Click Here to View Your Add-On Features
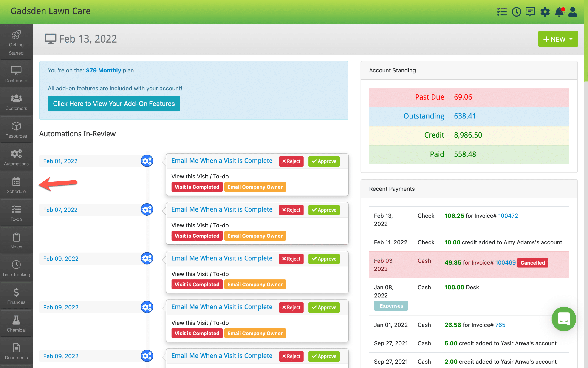Viewport: 588px width, 368px height. tap(114, 103)
